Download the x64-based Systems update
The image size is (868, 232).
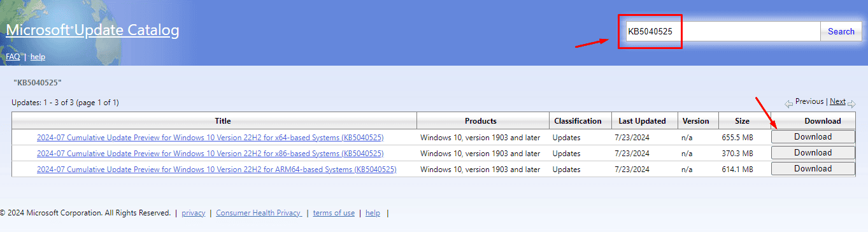point(813,137)
